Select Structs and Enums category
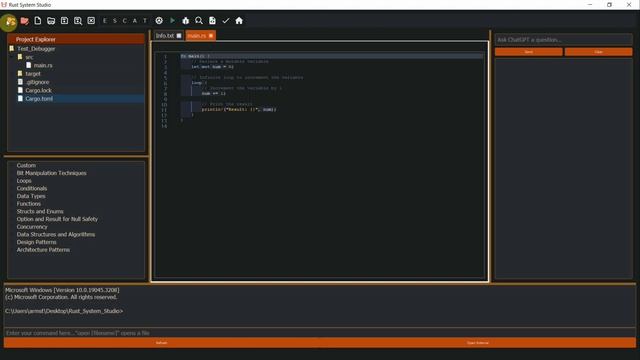The width and height of the screenshot is (640, 360). pos(40,211)
